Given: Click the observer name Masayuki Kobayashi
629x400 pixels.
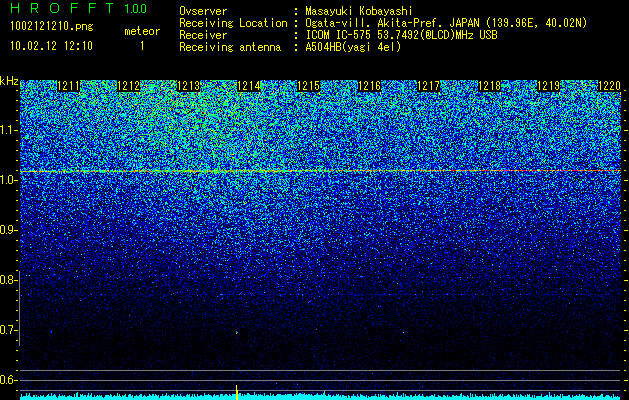Looking at the screenshot, I should 359,12.
